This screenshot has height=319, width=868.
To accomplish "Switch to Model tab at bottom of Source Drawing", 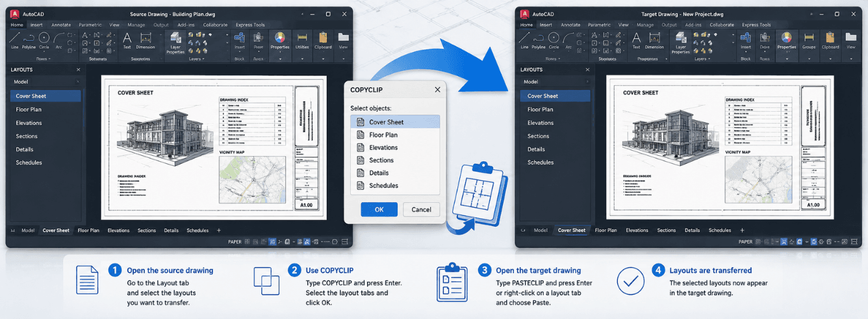I will tap(28, 230).
